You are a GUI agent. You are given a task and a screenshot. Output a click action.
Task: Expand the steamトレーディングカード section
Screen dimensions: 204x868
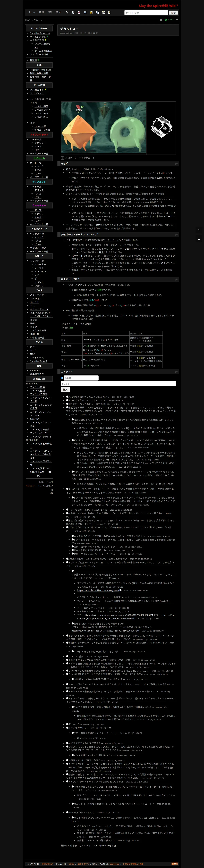click(62, 158)
